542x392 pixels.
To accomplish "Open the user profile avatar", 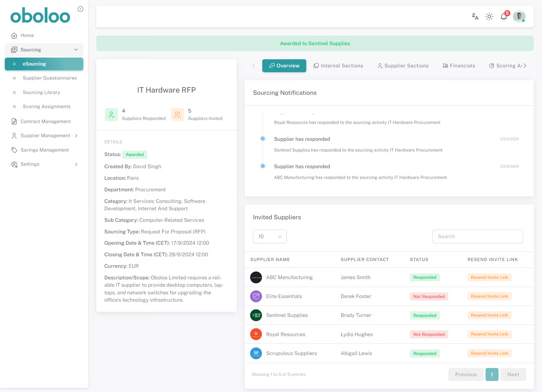I will (519, 17).
